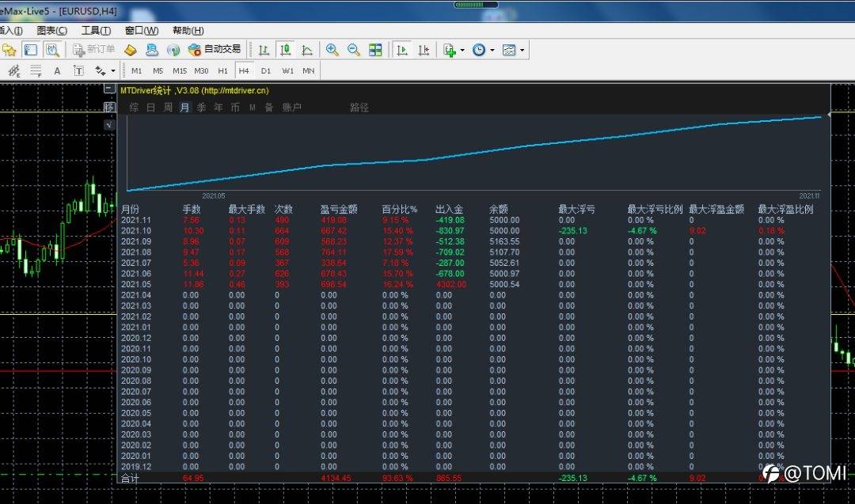Switch chart to candlestick display
The width and height of the screenshot is (855, 504).
click(x=285, y=50)
